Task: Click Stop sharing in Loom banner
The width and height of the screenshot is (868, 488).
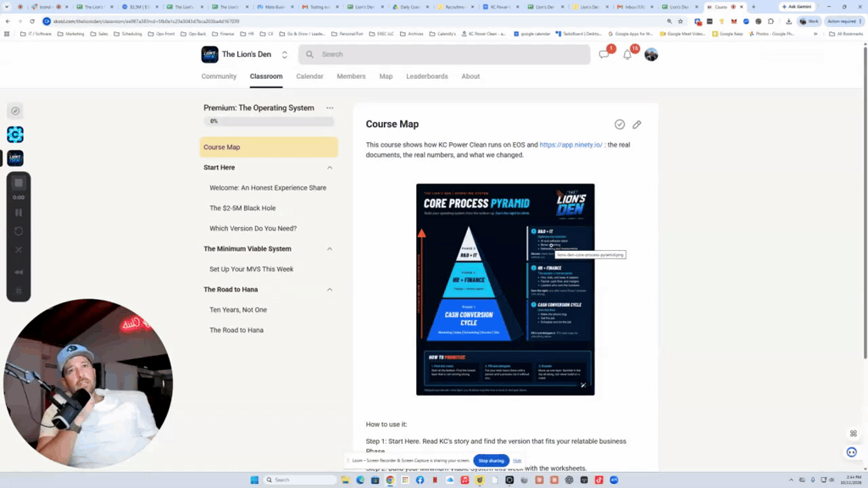Action: pyautogui.click(x=491, y=460)
